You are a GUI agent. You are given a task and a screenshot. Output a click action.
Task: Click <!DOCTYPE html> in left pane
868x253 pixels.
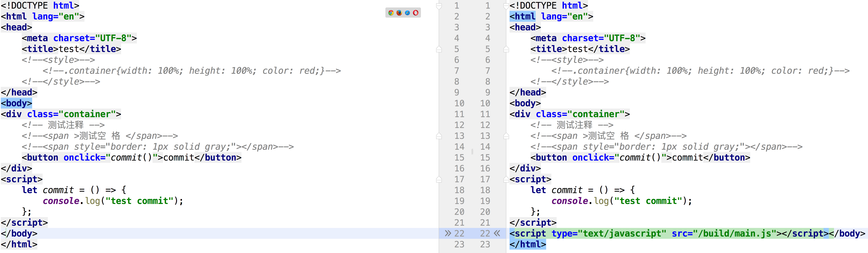click(40, 6)
